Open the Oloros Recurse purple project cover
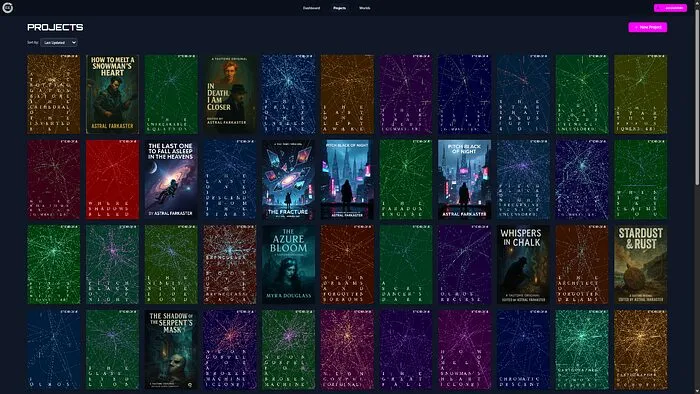This screenshot has height=394, width=700. (465, 265)
